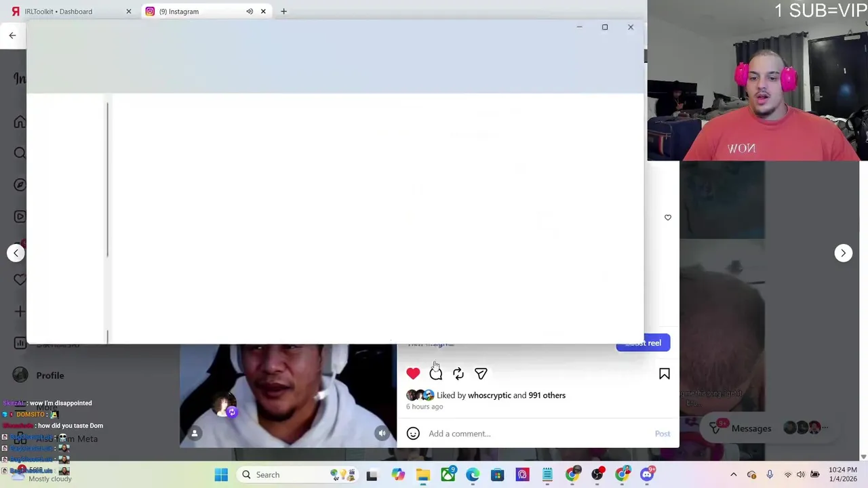Viewport: 868px width, 488px height.
Task: Mute the Instagram tab via its speaker icon
Action: coord(250,12)
